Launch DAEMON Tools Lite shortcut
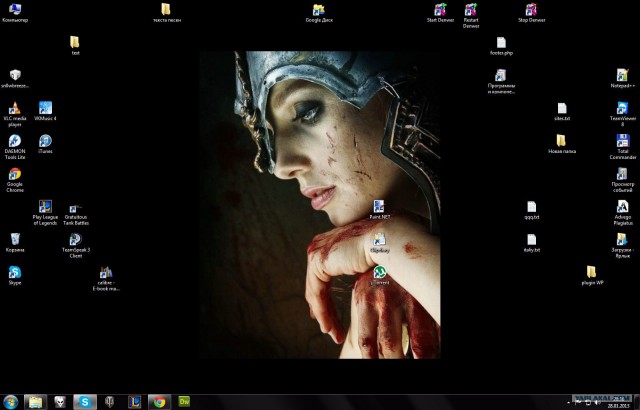Screen dimensions: 640x410 [15, 141]
